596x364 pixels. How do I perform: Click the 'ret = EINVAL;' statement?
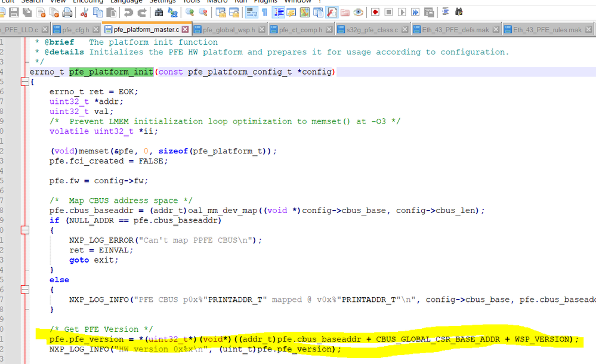(x=101, y=250)
